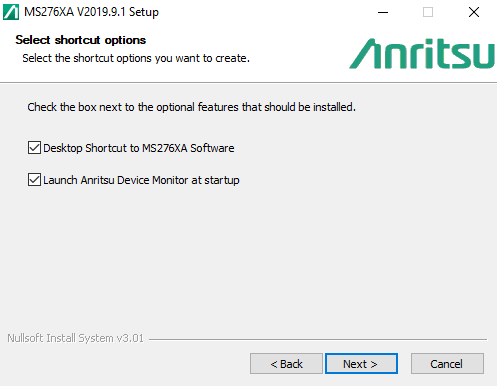This screenshot has width=497, height=386.
Task: Click the 'Check the box next to' instruction text
Action: 192,107
